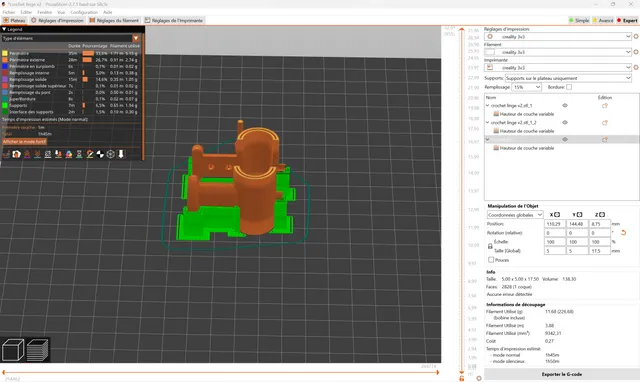Toggle the scale proportions lock icon

[490, 246]
